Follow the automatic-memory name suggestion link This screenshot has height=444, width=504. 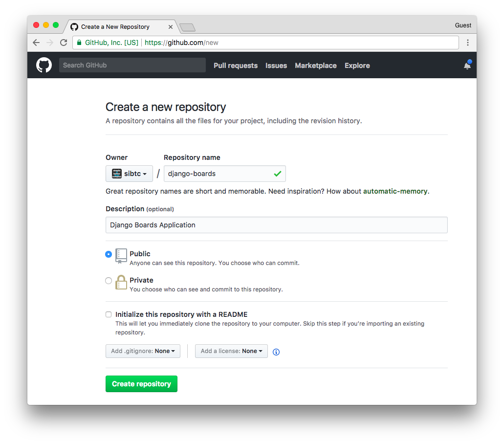pyautogui.click(x=395, y=191)
